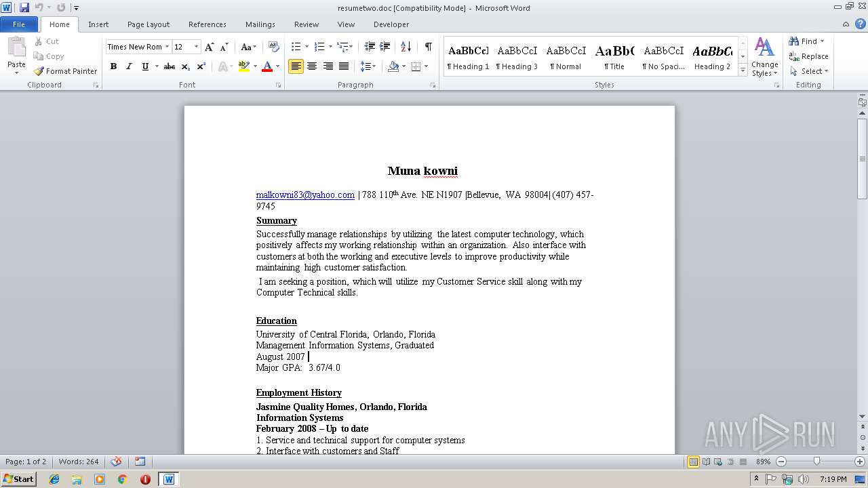Open the font size dropdown
The image size is (868, 488).
click(x=197, y=47)
